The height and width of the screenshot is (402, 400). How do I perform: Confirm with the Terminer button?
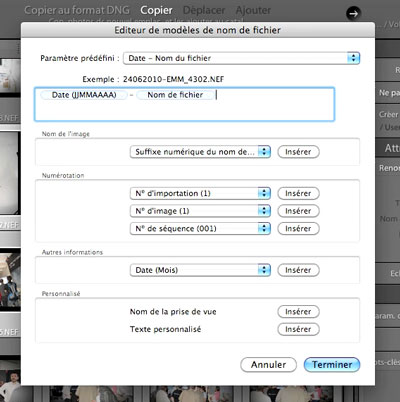pos(332,365)
